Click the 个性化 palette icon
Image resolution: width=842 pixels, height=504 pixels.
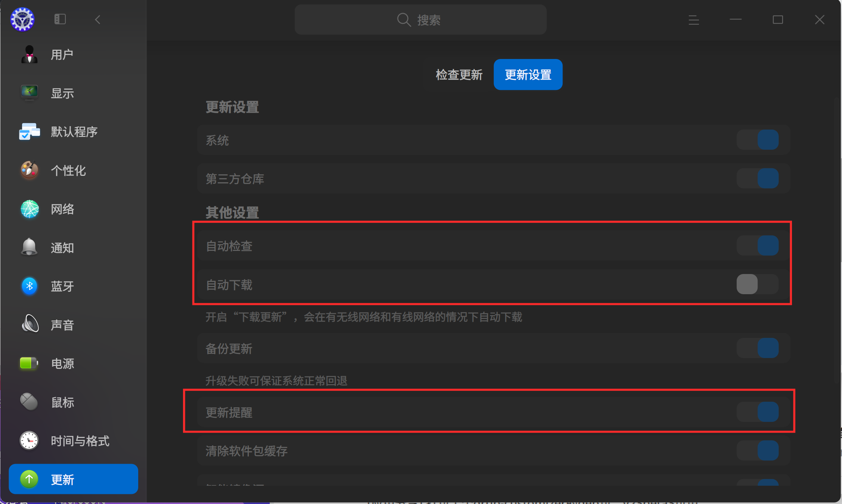[x=30, y=170]
